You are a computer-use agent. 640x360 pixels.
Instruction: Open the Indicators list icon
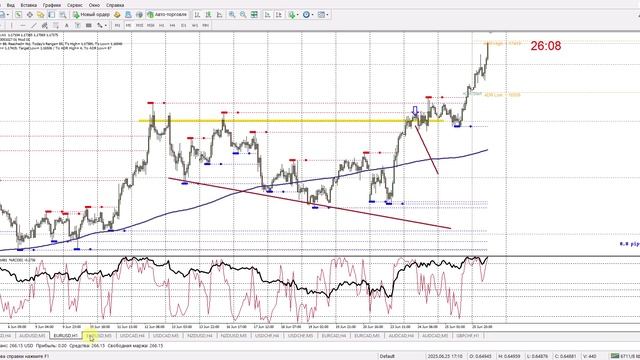[291, 15]
